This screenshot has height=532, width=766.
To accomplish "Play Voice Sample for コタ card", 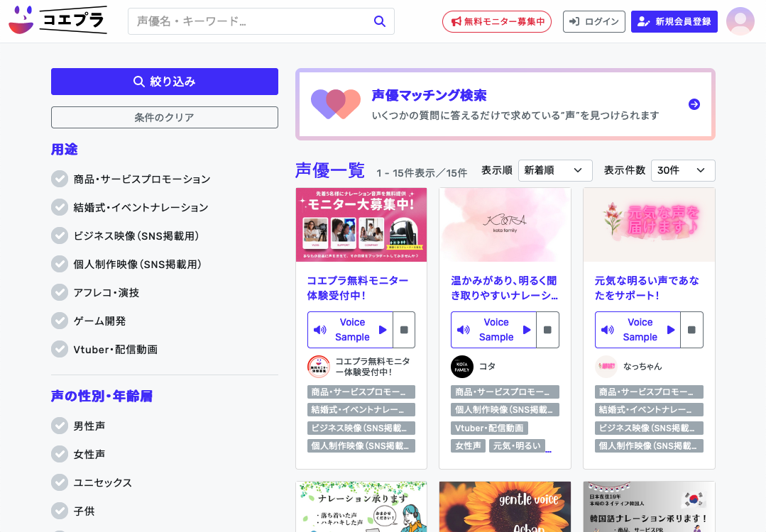I will click(x=493, y=330).
